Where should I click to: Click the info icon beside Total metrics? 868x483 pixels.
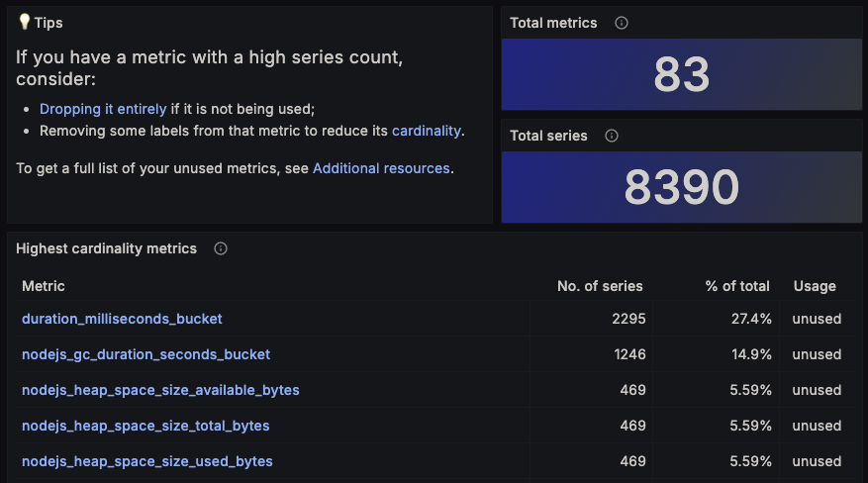(x=622, y=23)
